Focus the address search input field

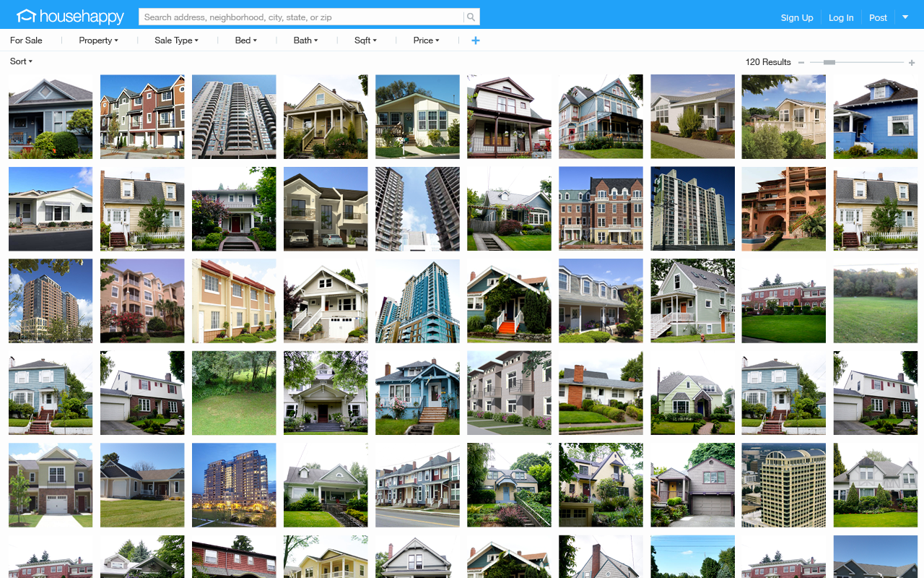click(x=302, y=17)
